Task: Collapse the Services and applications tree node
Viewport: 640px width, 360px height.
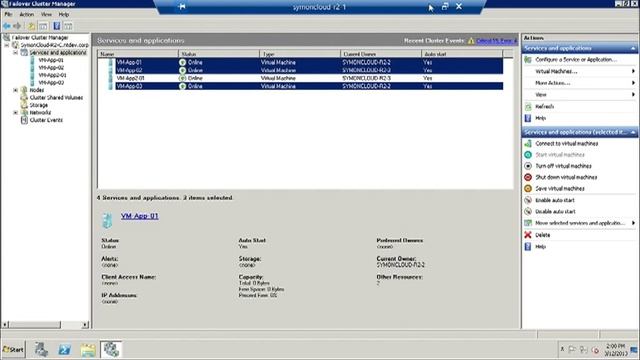Action: pos(16,53)
